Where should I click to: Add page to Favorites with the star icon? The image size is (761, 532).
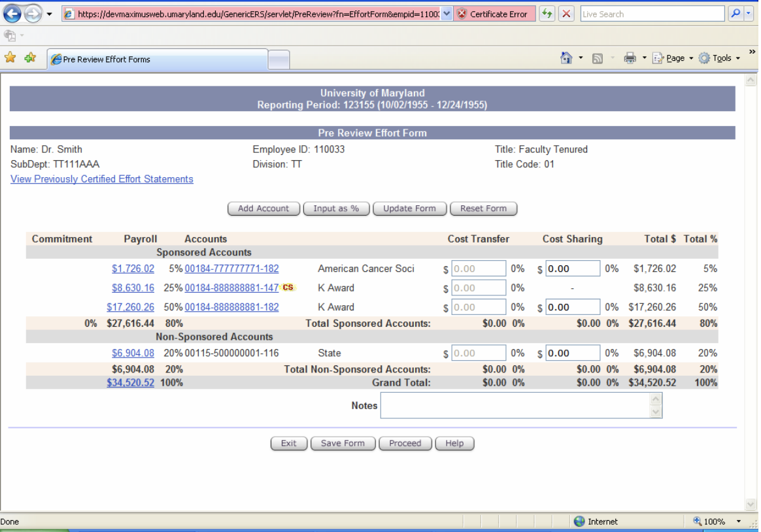28,58
